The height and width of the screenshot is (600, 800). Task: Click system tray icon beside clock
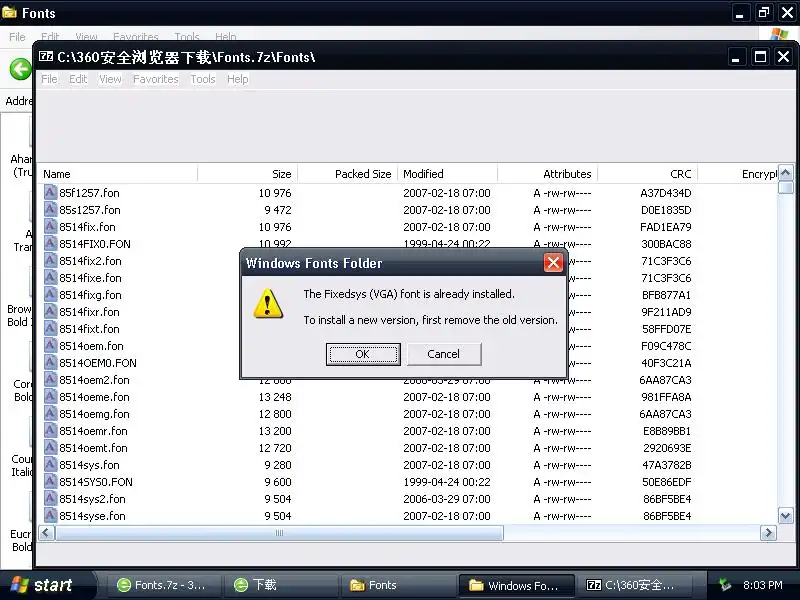coord(724,585)
